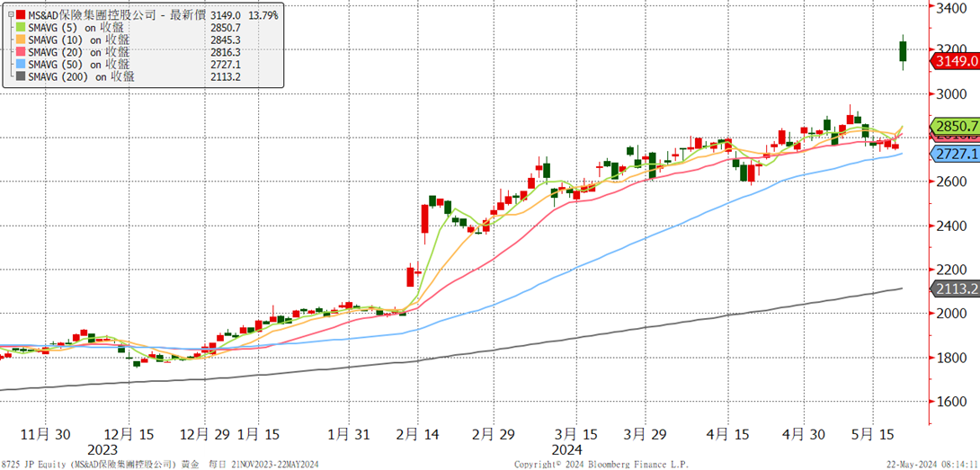
Task: Click the blue SMAVG (50) color swatch
Action: point(21,64)
